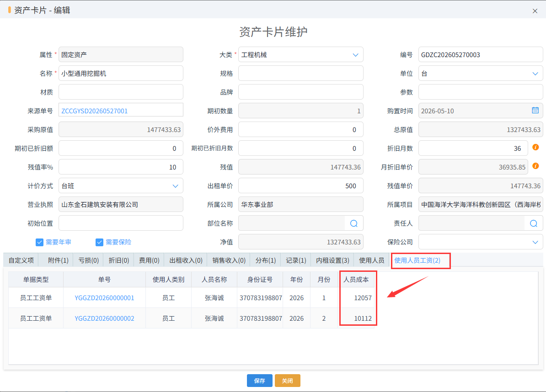Click info icon beside 月折旧单价
This screenshot has width=546, height=392.
click(535, 166)
